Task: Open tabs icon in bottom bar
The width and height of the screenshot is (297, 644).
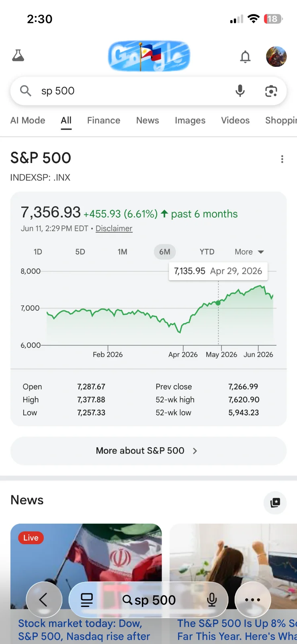Action: coord(87,600)
